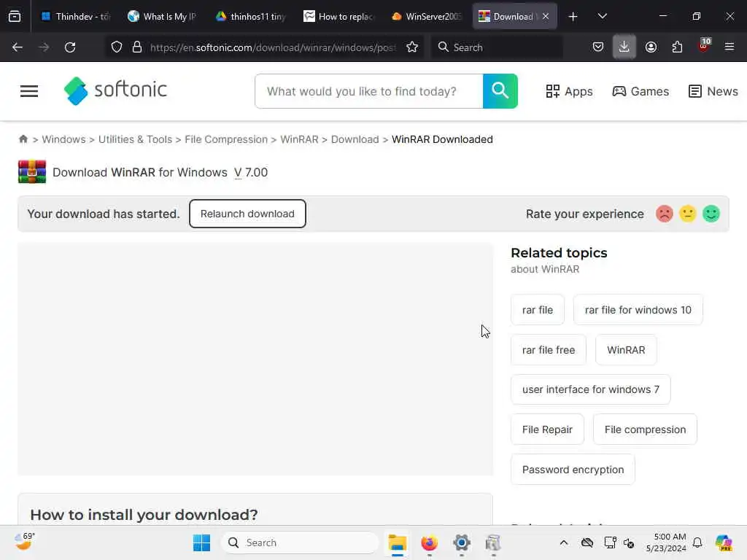This screenshot has height=560, width=747.
Task: Open Copilot preview icon
Action: click(724, 542)
